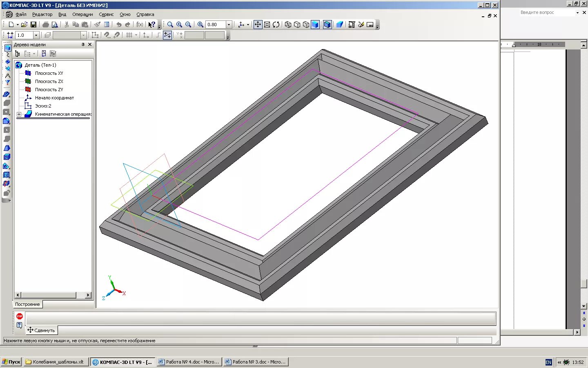
Task: Switch to wireframe display mode
Action: pyautogui.click(x=288, y=25)
